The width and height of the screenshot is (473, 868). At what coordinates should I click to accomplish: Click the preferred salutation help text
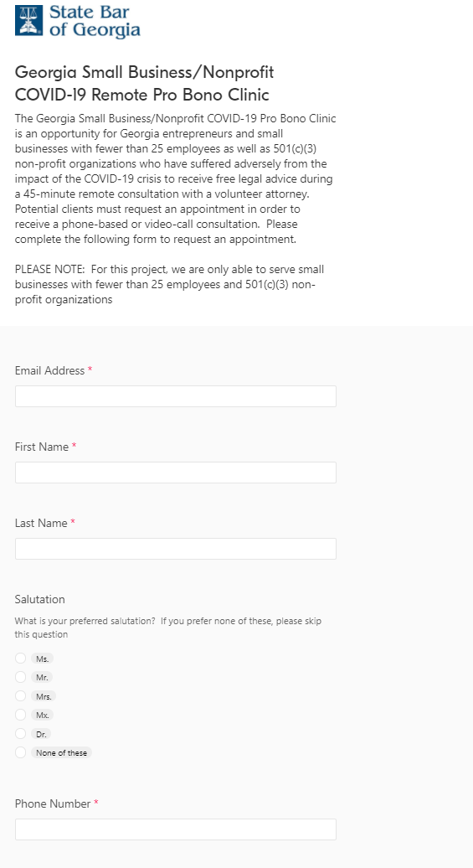pos(168,628)
